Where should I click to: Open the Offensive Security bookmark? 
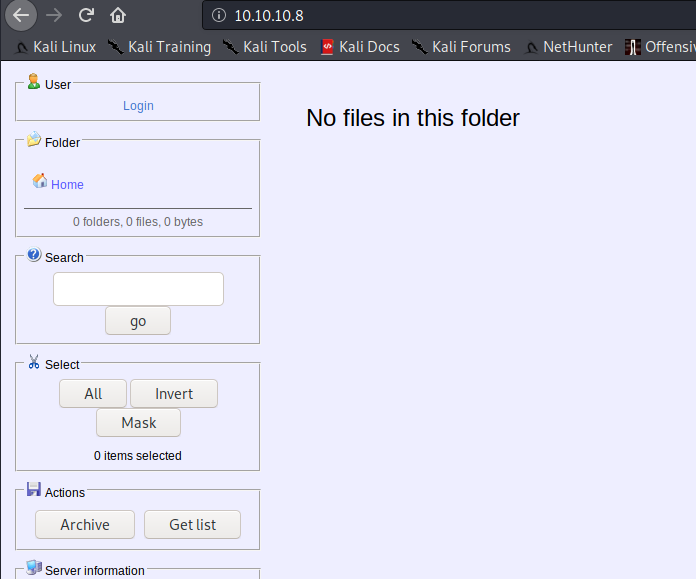click(x=660, y=47)
